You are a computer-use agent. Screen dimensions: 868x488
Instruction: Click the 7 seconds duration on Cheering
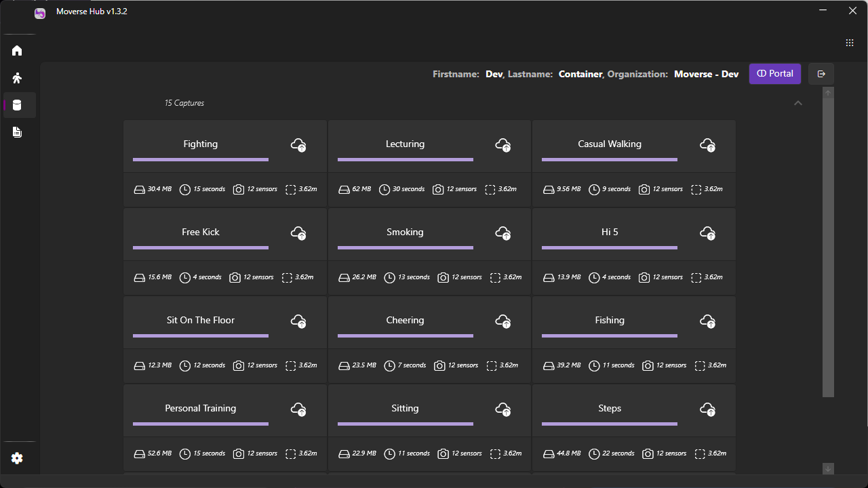[x=412, y=365]
